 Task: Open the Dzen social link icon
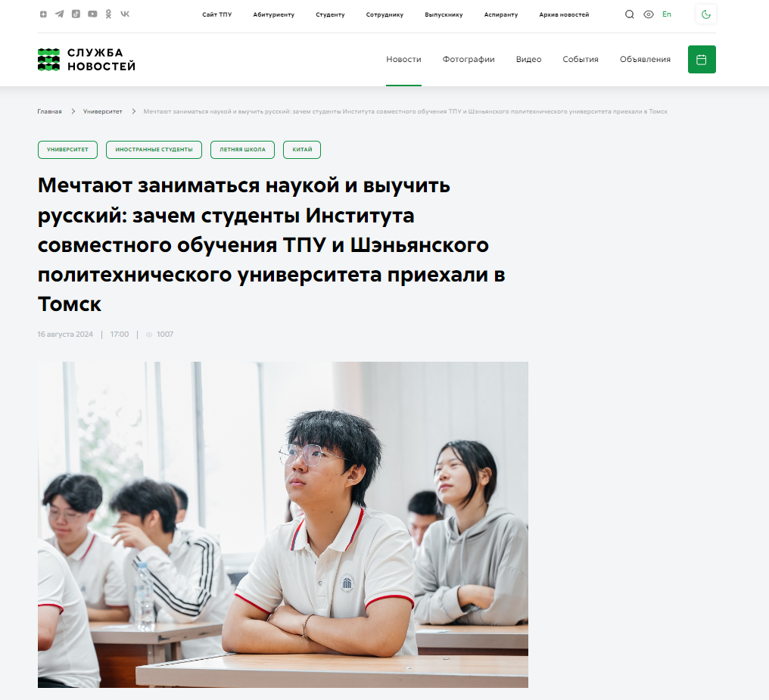coord(43,14)
